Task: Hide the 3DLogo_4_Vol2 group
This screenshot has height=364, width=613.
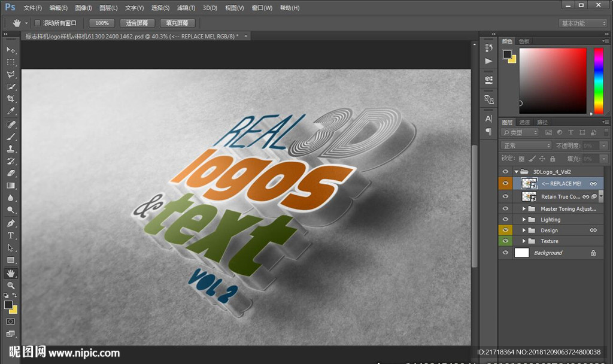Action: [505, 172]
